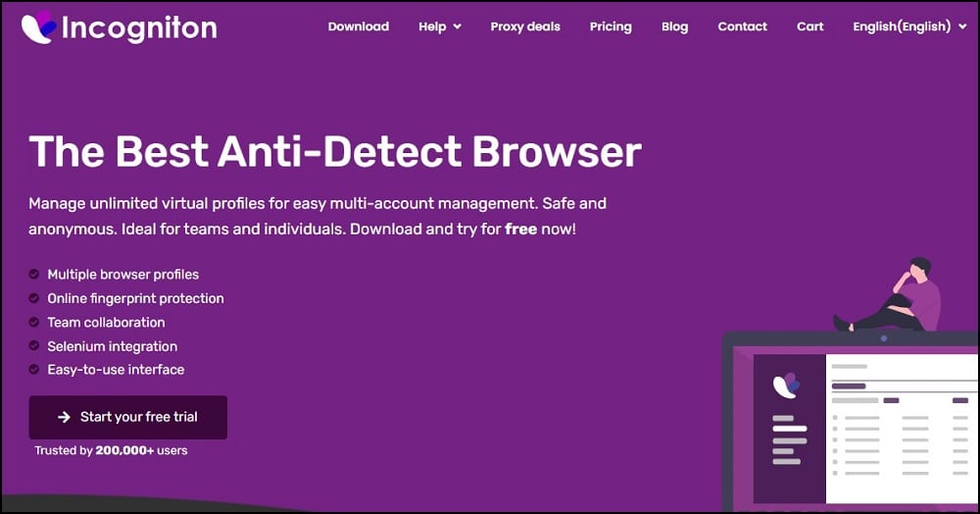Click the 'Team collaboration' text
This screenshot has width=980, height=514.
click(x=106, y=322)
